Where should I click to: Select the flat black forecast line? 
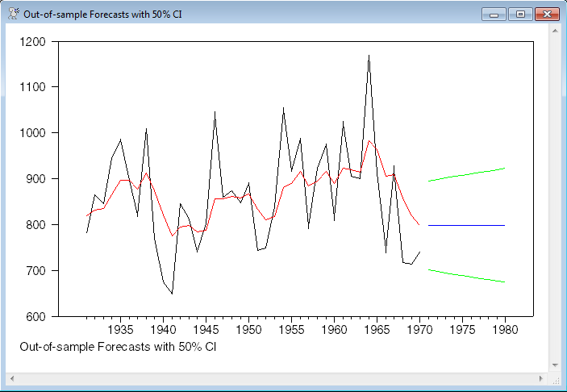point(466,225)
